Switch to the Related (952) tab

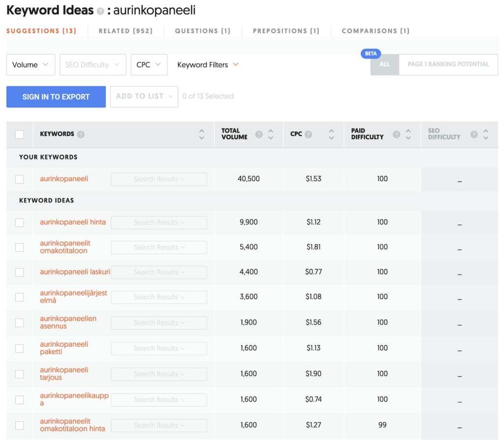pyautogui.click(x=126, y=31)
